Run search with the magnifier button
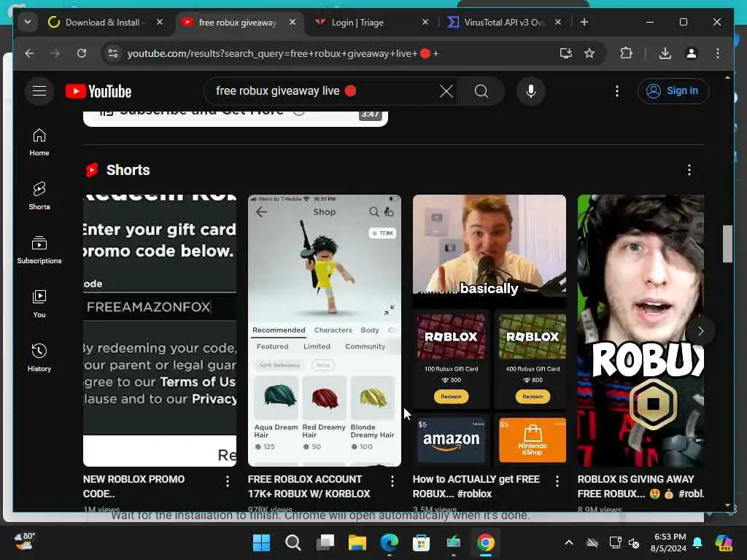Screen dimensions: 747x560 (x=481, y=91)
